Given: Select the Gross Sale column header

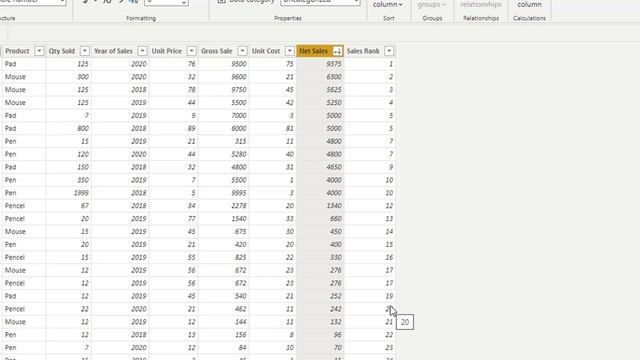Looking at the screenshot, I should tap(216, 51).
